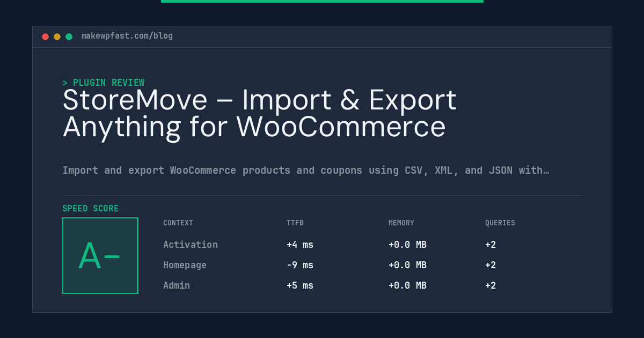Screen dimensions: 644x338
Task: Select the Homepage row label
Action: [x=185, y=265]
